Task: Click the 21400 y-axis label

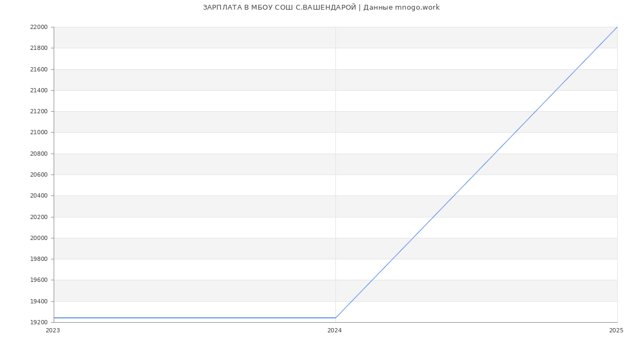Action: point(39,91)
